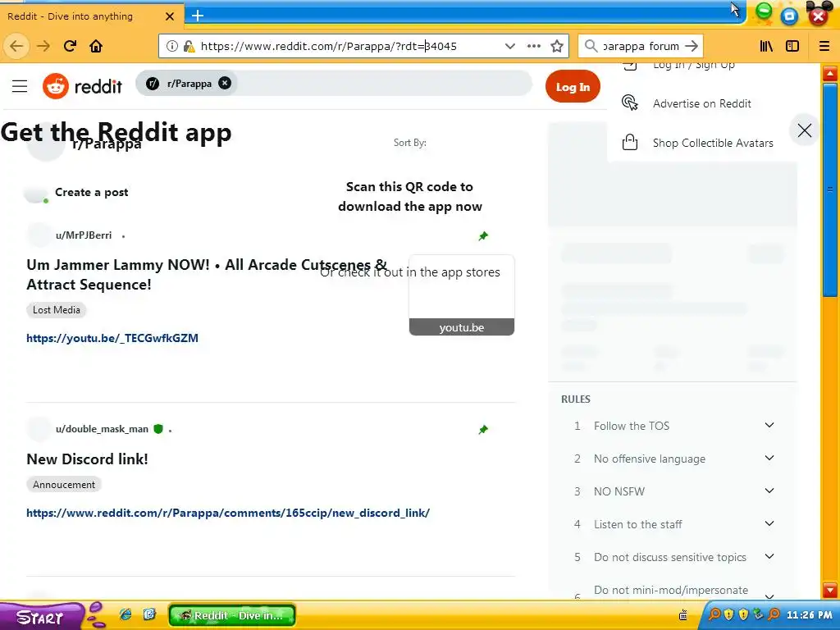Screen dimensions: 840x630
Task: Open the browser home page
Action: (x=96, y=46)
